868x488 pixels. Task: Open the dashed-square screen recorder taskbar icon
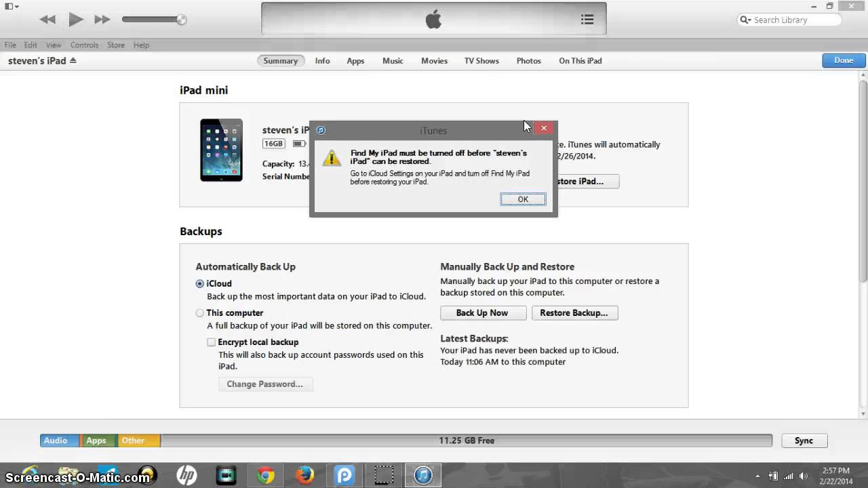384,475
